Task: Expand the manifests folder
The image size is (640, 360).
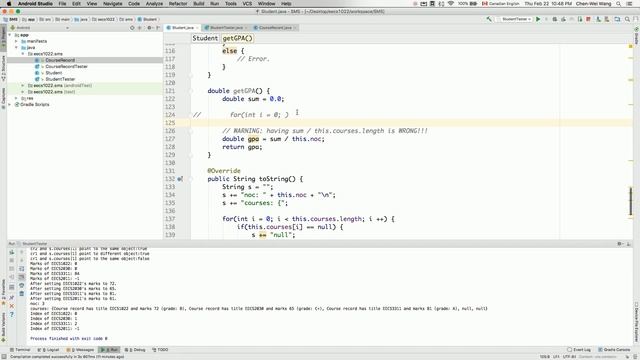Action: click(x=16, y=41)
